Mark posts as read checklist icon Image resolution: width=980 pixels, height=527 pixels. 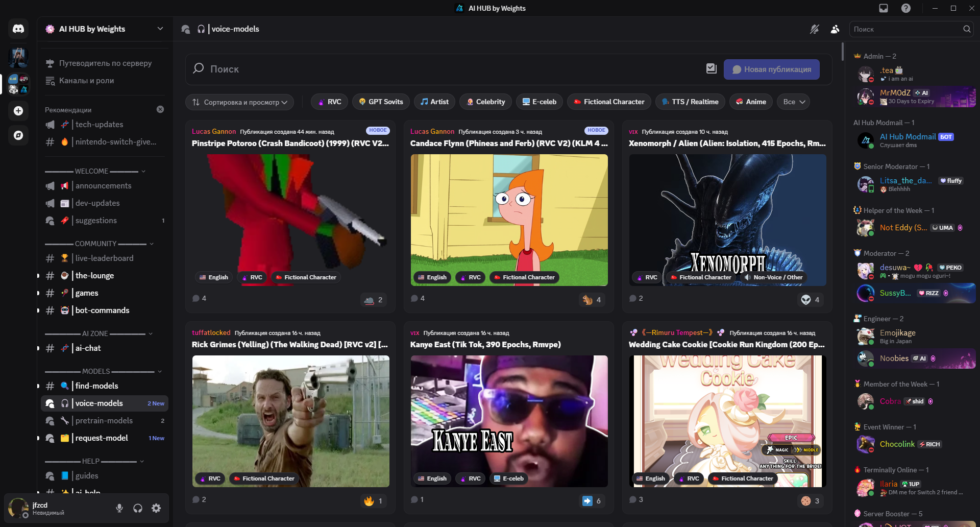tap(712, 68)
